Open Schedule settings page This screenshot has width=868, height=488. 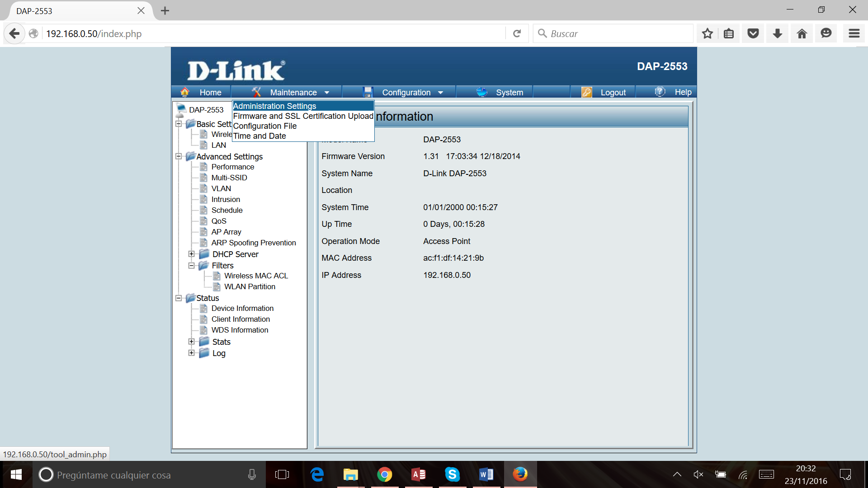[x=227, y=210]
